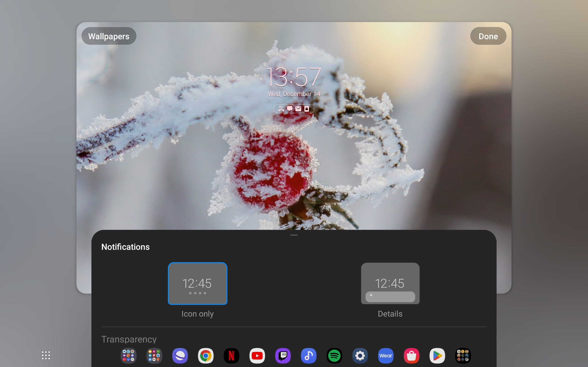Open the Netflix app from the dock
Screen dimensions: 588x367
point(231,356)
